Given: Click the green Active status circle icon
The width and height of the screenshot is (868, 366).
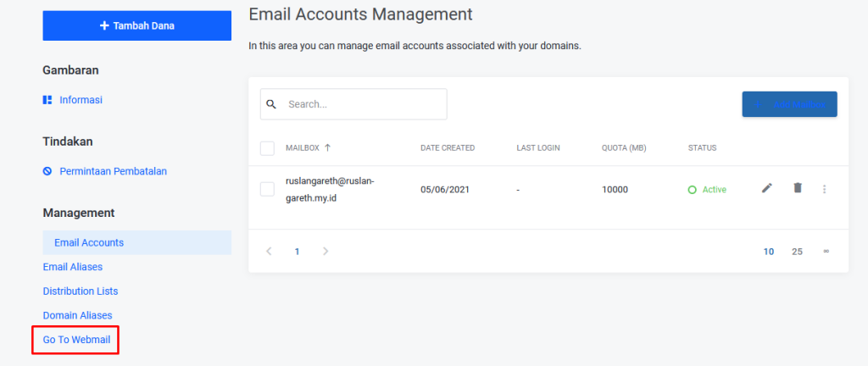Looking at the screenshot, I should tap(692, 190).
